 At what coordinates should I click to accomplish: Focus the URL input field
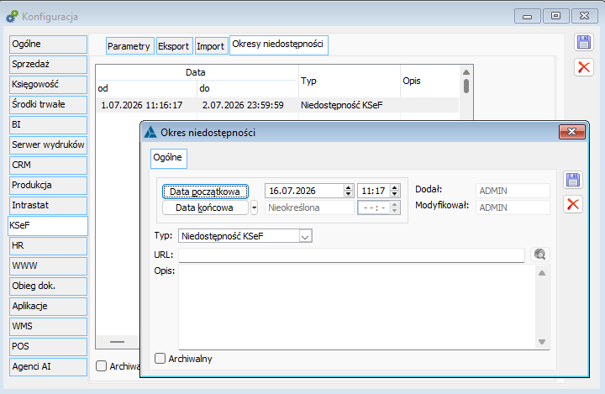pyautogui.click(x=351, y=255)
